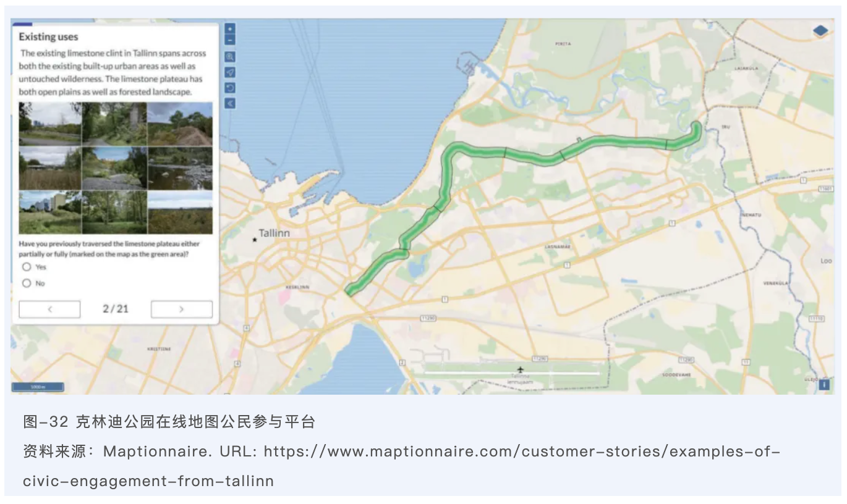Reset map view with the circular arrow

coord(230,88)
